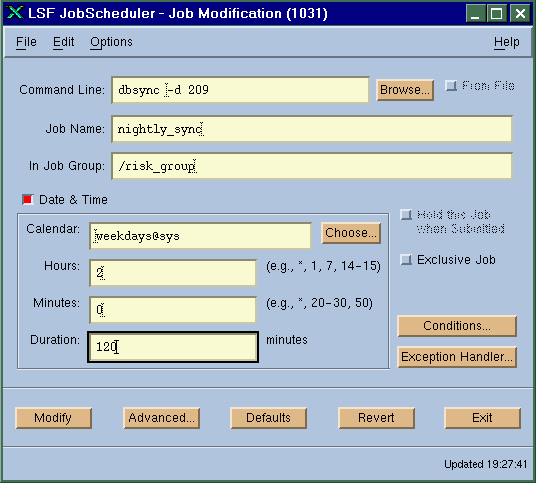Click the Choose... calendar button
The height and width of the screenshot is (483, 536).
[x=351, y=233]
